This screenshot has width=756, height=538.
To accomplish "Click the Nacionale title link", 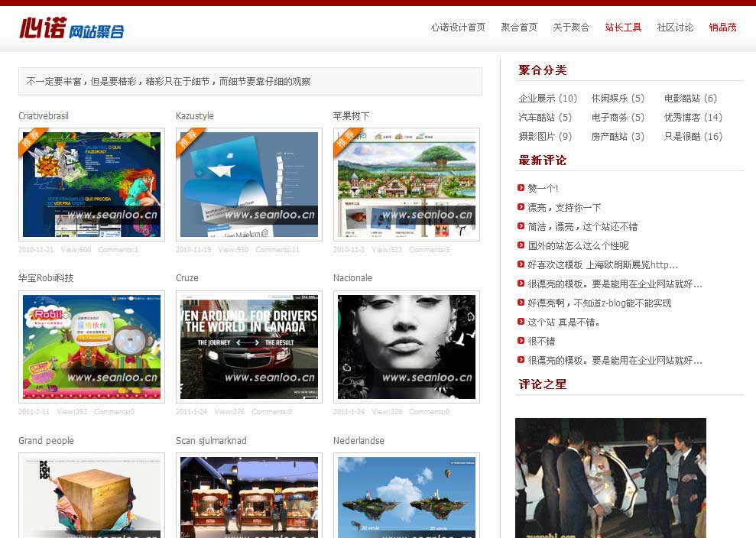I will [x=352, y=278].
